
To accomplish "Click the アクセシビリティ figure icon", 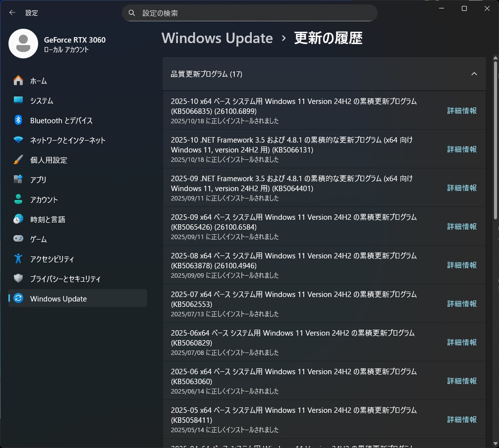I will click(18, 258).
